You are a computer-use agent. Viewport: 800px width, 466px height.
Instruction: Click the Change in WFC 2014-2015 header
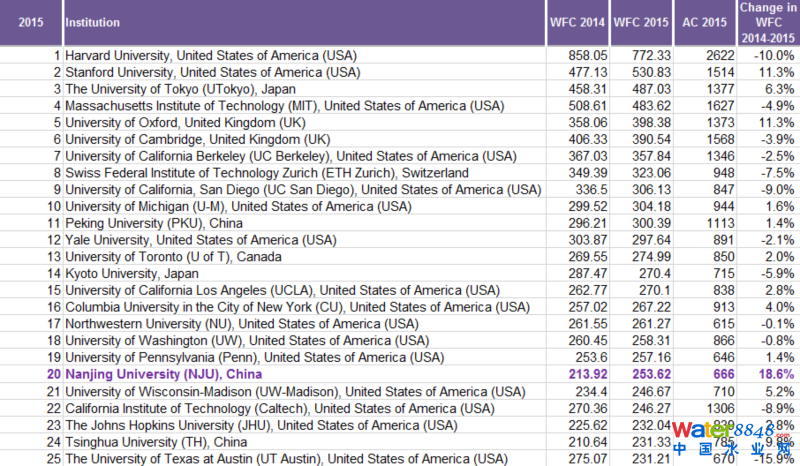click(767, 21)
